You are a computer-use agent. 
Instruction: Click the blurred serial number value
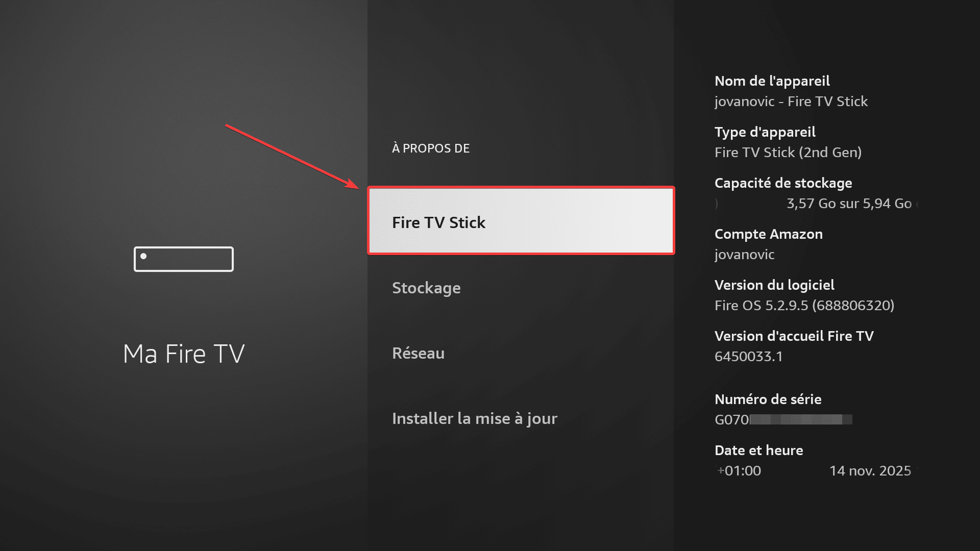pos(783,420)
